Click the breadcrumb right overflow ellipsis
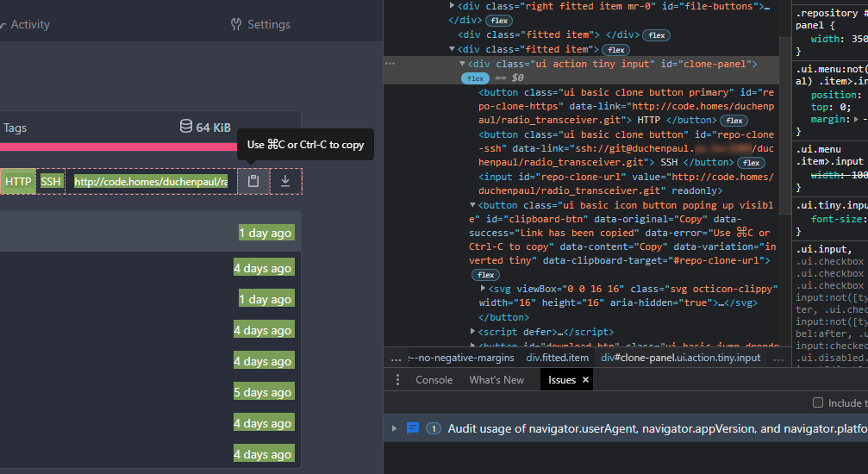 click(778, 359)
